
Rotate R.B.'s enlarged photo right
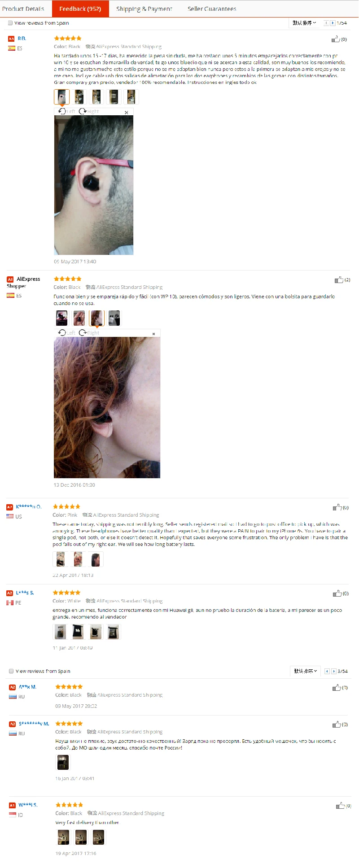coord(89,111)
